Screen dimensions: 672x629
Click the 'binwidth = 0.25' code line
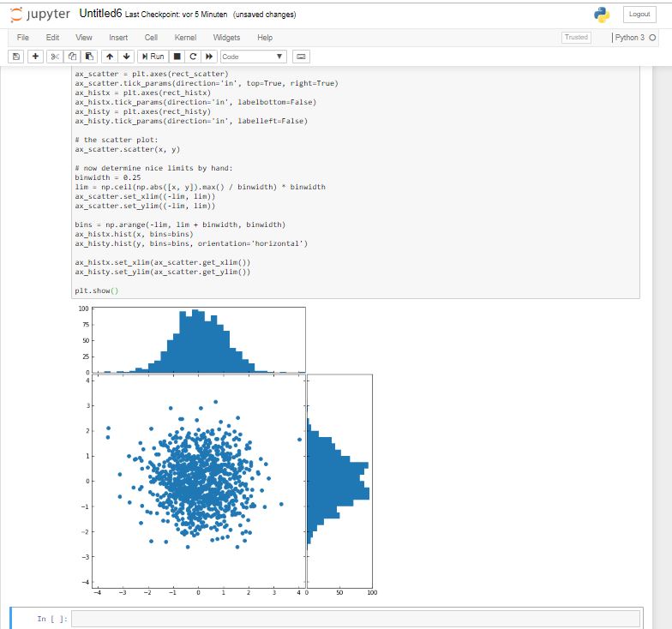point(108,177)
